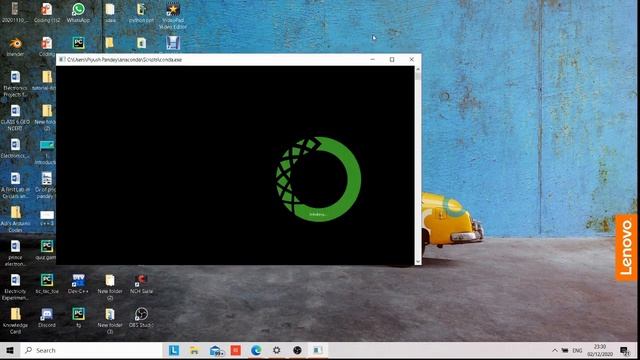Open the blue L taskbar app
The height and width of the screenshot is (360, 640).
click(x=174, y=351)
